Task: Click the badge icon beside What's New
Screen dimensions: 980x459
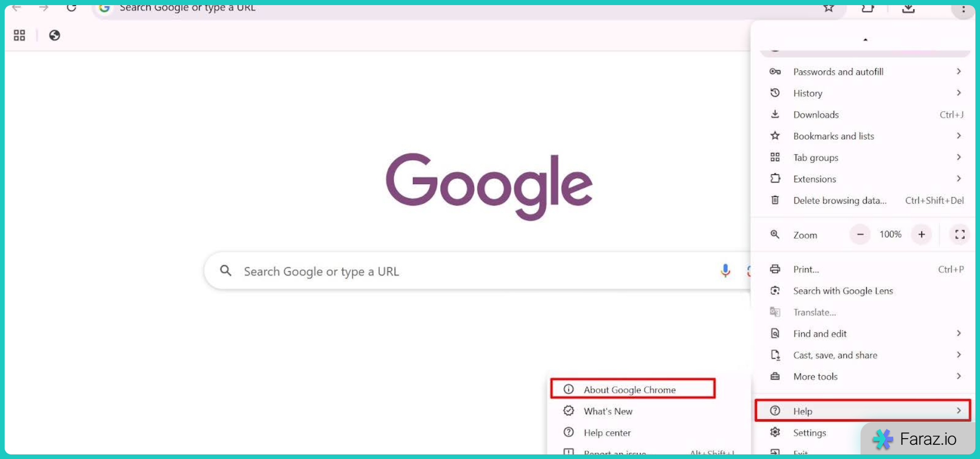Action: (x=569, y=411)
